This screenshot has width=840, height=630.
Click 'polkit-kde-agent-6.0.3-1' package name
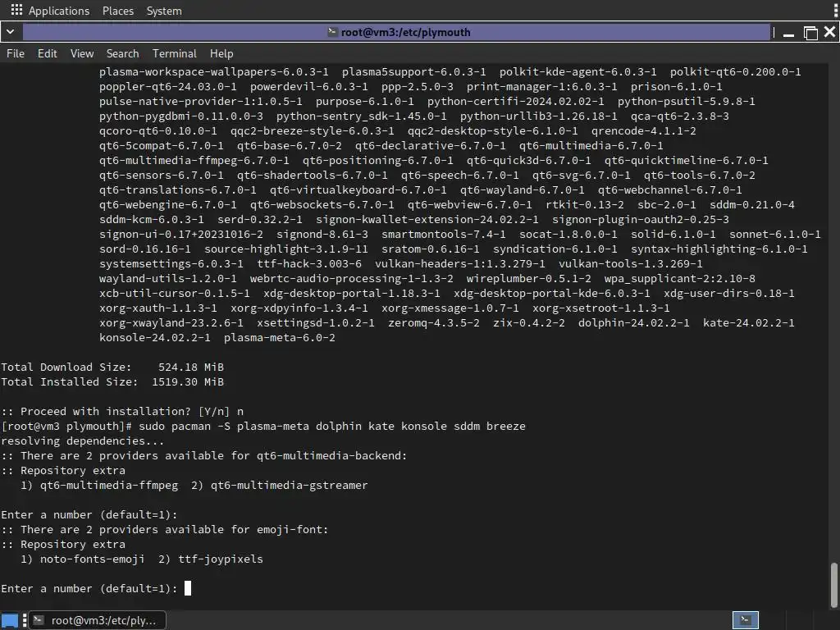click(x=578, y=72)
